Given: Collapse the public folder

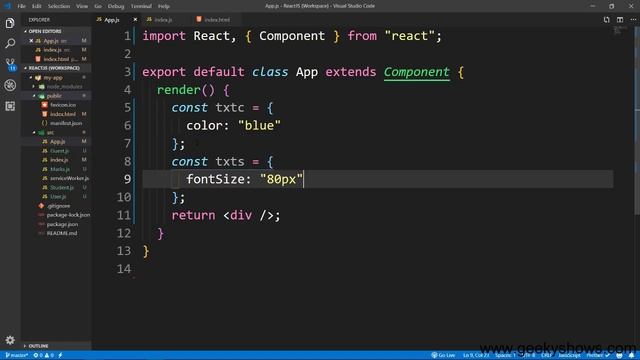Looking at the screenshot, I should coord(54,96).
